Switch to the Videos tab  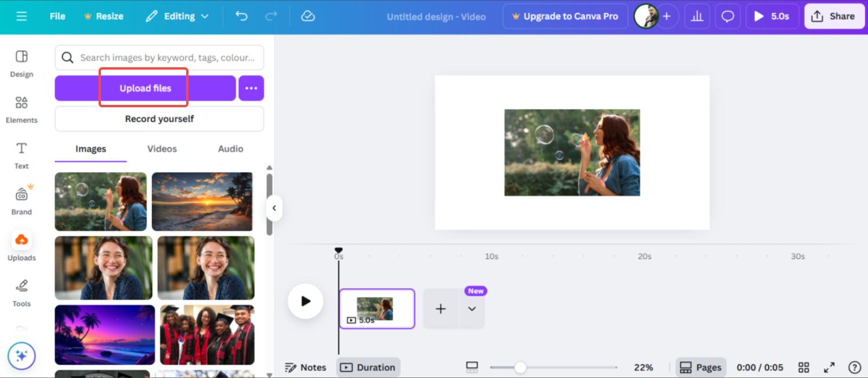(161, 148)
